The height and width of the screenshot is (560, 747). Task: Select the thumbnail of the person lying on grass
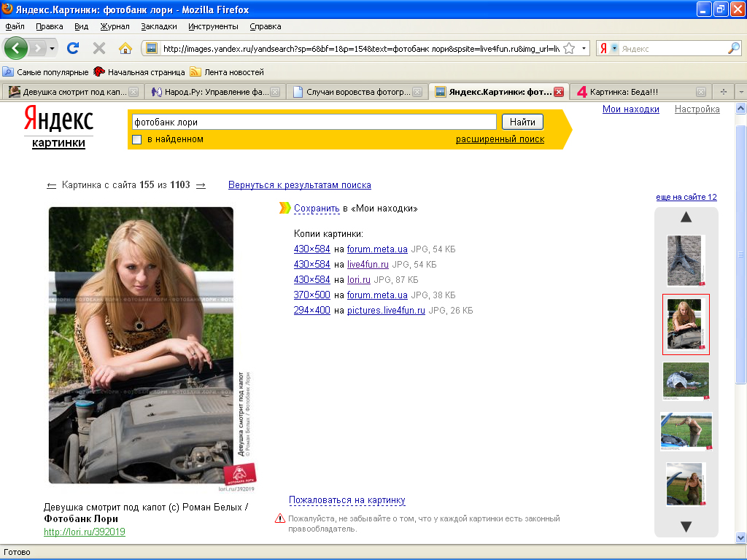(x=686, y=381)
